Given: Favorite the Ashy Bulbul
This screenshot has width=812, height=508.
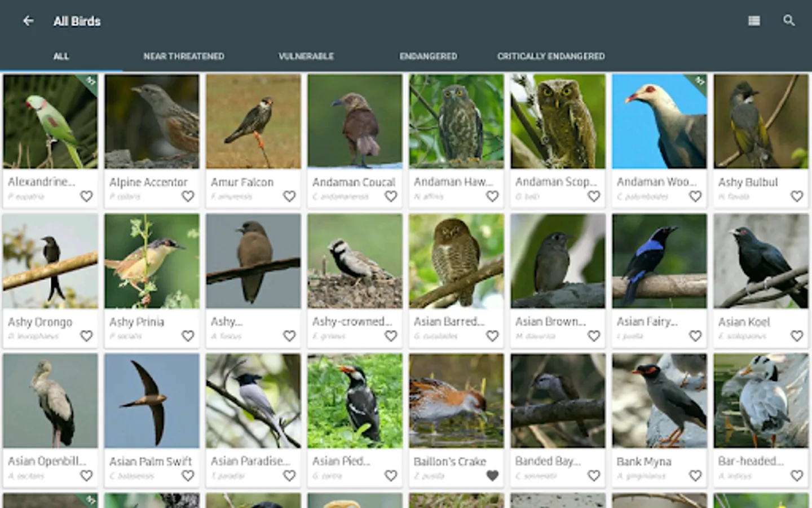Looking at the screenshot, I should pyautogui.click(x=797, y=196).
